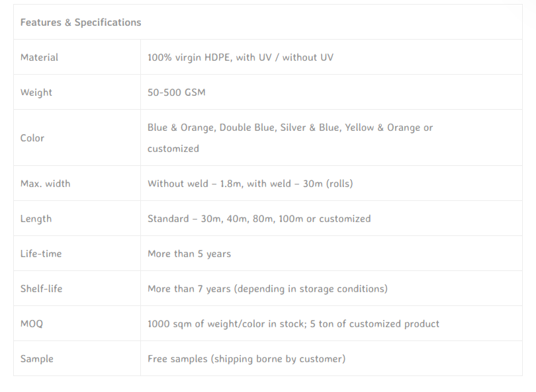
Task: Select the "Shelf-life" row label
Action: click(x=42, y=289)
